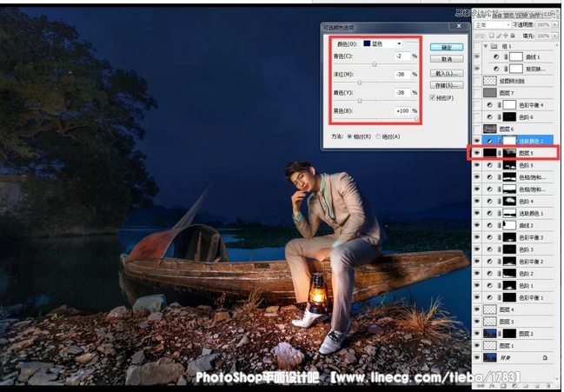Toggle the 预览(P) preview checkbox

coord(433,98)
